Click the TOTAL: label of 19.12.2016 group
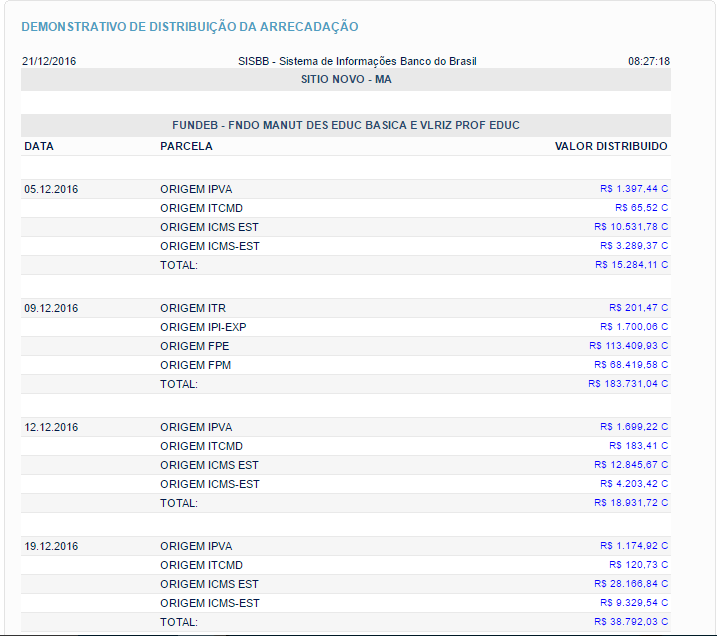The height and width of the screenshot is (636, 717). pyautogui.click(x=179, y=622)
